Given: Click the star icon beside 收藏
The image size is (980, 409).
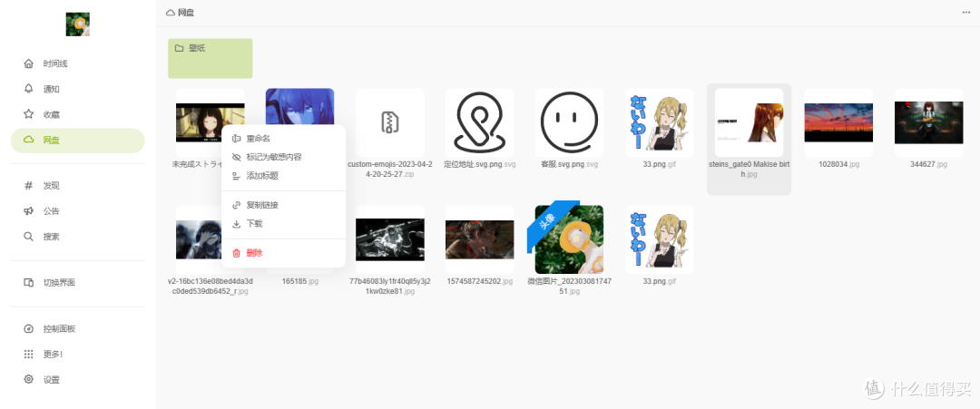Looking at the screenshot, I should (x=28, y=114).
